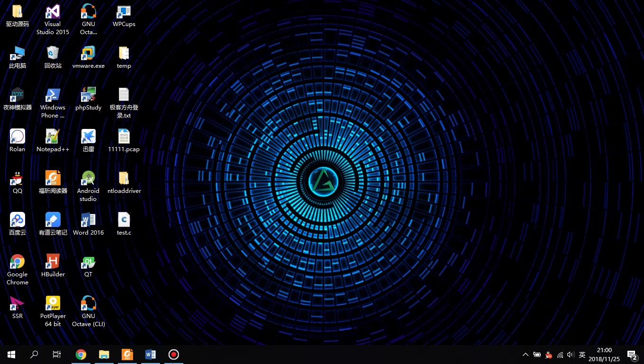Select the 百度云 Baidu Cloud icon
Image resolution: width=644 pixels, height=364 pixels.
pos(18,220)
